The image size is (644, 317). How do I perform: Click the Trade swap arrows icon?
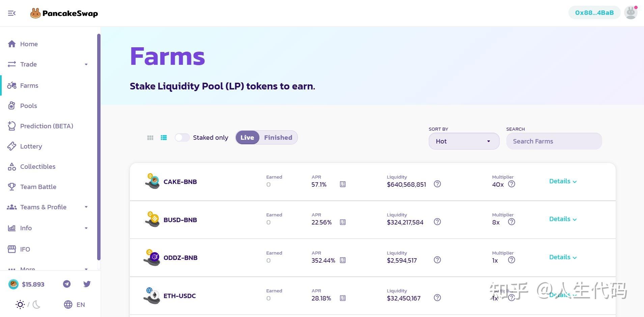pos(12,64)
